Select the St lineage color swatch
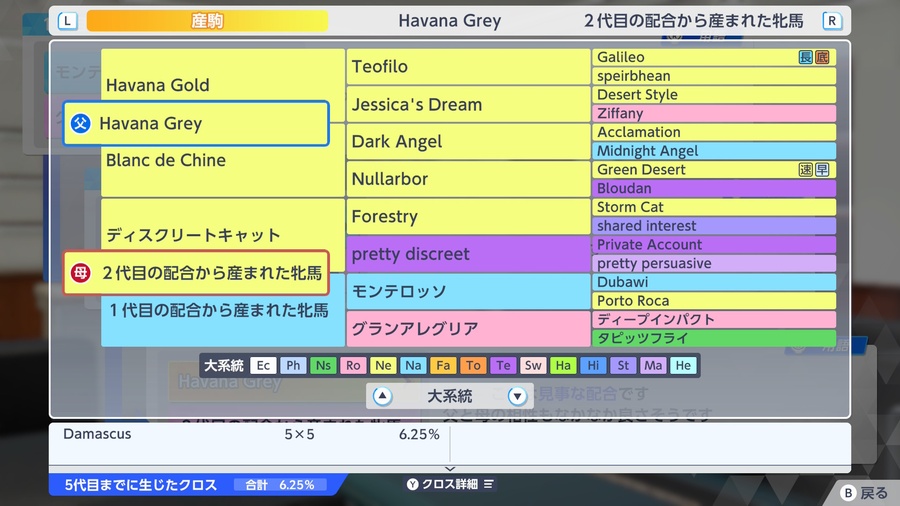This screenshot has width=900, height=506. pos(623,365)
